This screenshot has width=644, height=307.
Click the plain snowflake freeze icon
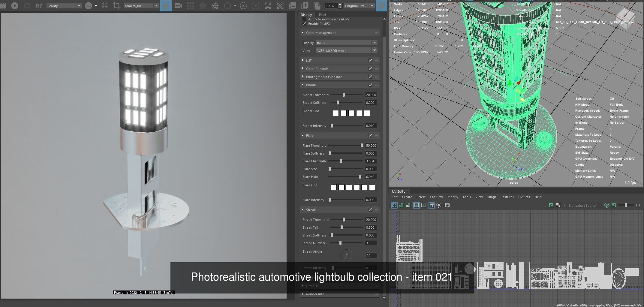[x=203, y=6]
